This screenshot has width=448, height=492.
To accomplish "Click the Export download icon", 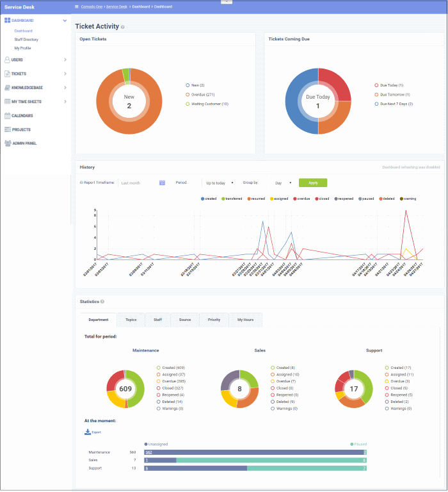I will [88, 432].
